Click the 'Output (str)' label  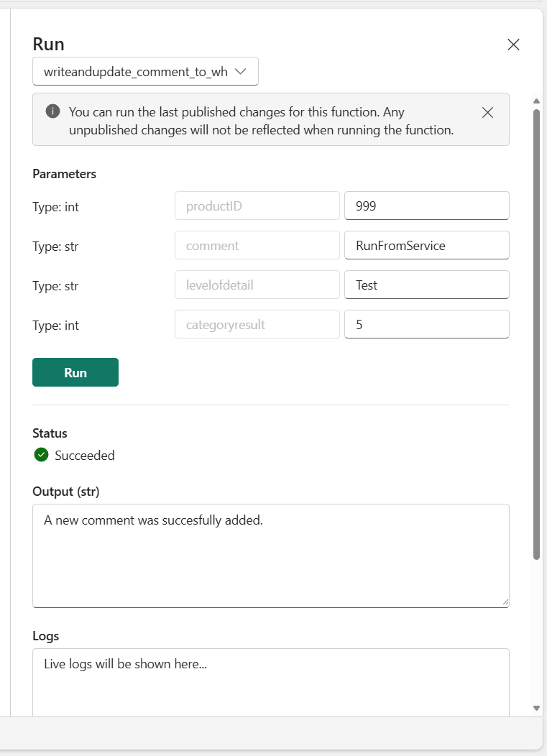pyautogui.click(x=66, y=492)
